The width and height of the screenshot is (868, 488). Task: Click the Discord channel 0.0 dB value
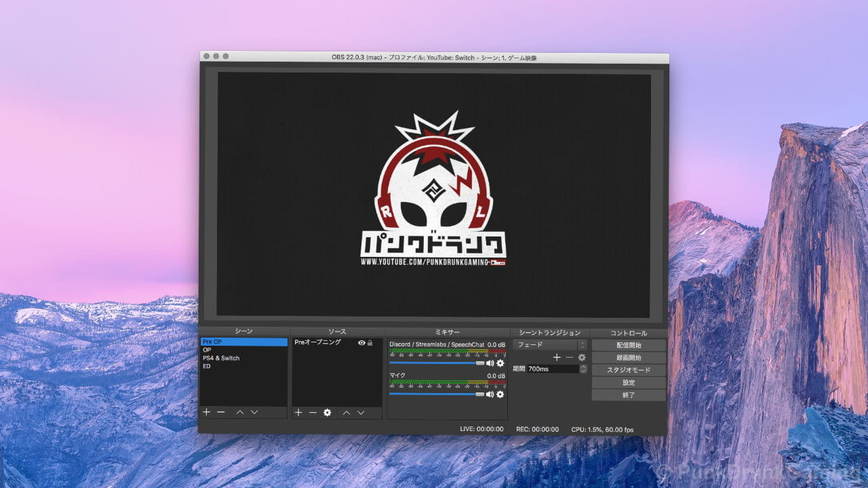click(496, 344)
